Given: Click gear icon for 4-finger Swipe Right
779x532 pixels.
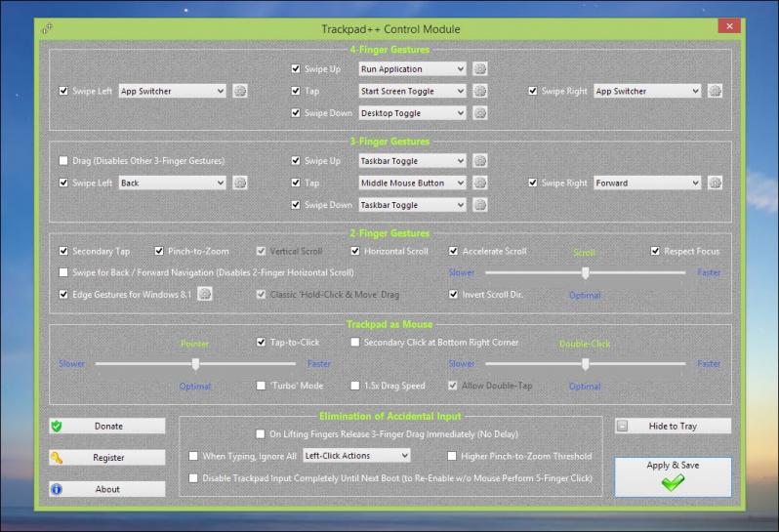Looking at the screenshot, I should [715, 91].
